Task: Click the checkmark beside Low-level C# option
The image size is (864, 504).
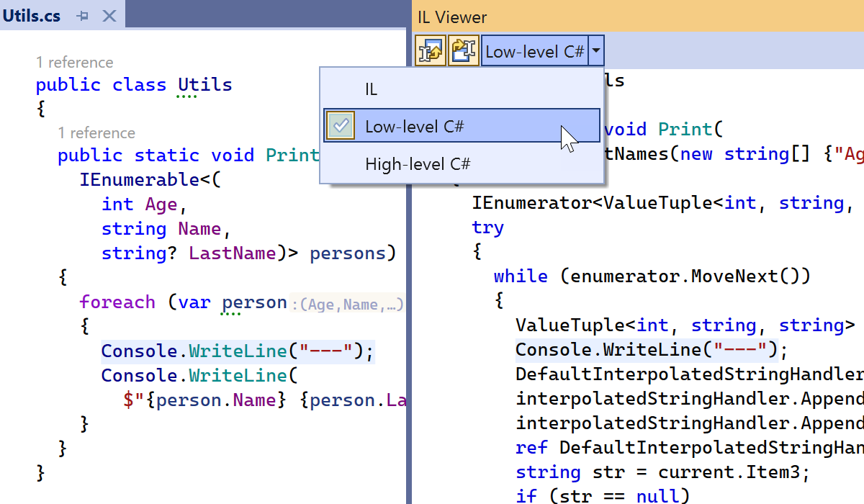Action: click(x=341, y=126)
